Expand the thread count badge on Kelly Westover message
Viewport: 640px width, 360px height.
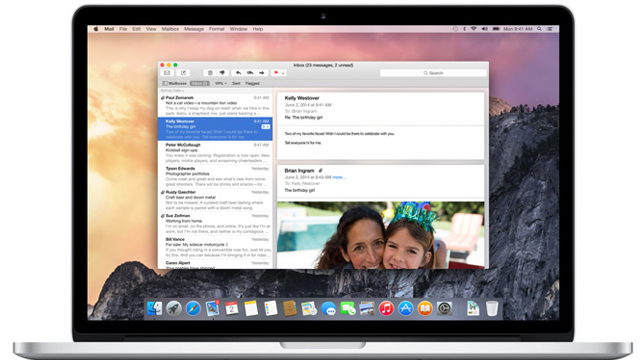point(266,127)
